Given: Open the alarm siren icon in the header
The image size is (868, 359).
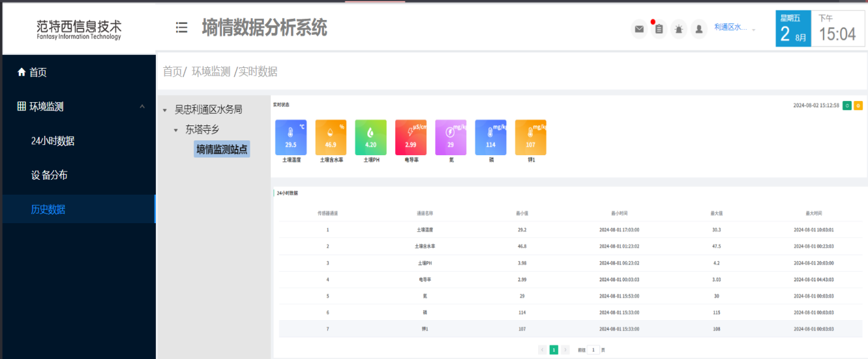Looking at the screenshot, I should [x=678, y=29].
